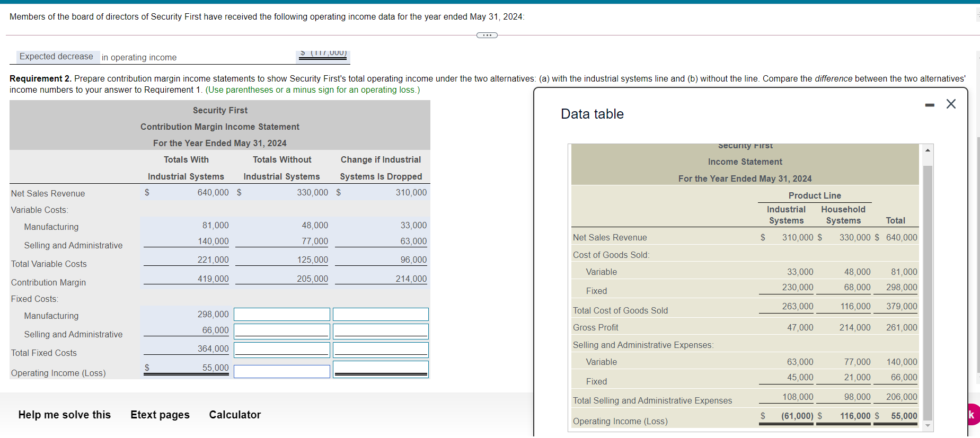Screen dimensions: 980x438
Task: Click the Industrial Systems column header in Data table
Action: [786, 215]
